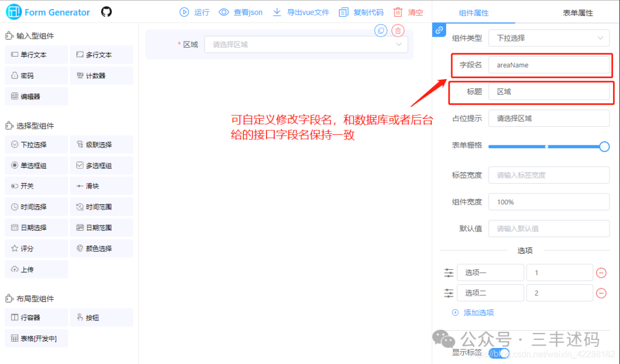Toggle the 显示标签 switch

point(499,353)
